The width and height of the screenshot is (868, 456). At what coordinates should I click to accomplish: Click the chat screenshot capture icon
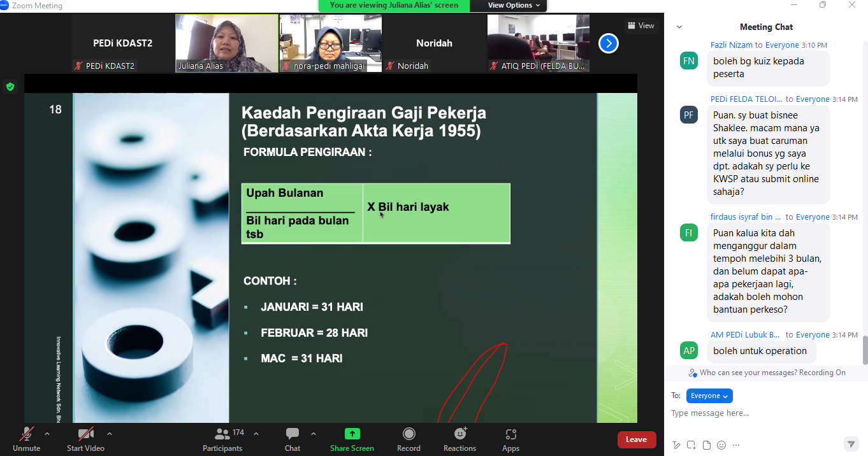[x=691, y=445]
